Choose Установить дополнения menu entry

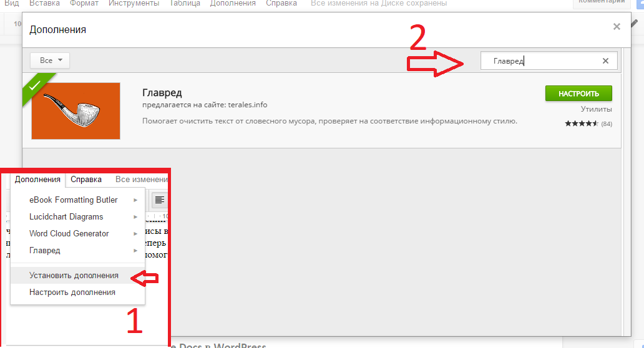tap(77, 276)
